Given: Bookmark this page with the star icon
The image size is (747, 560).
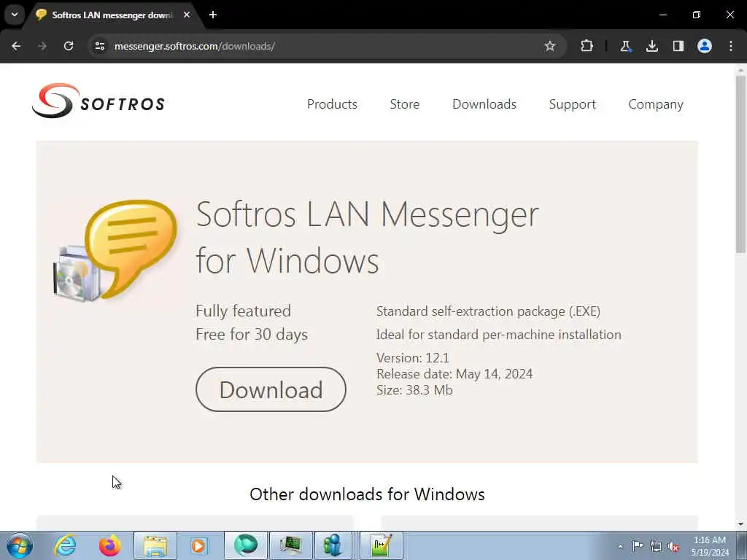Looking at the screenshot, I should [550, 46].
